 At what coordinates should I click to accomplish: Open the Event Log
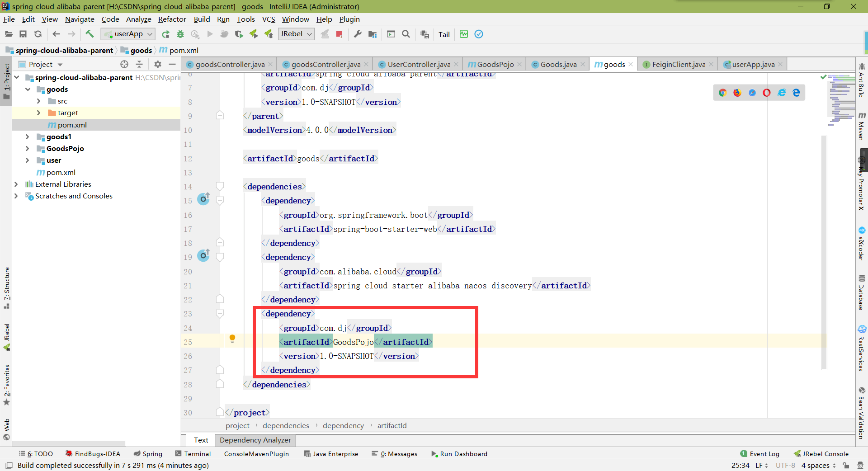[x=759, y=454]
